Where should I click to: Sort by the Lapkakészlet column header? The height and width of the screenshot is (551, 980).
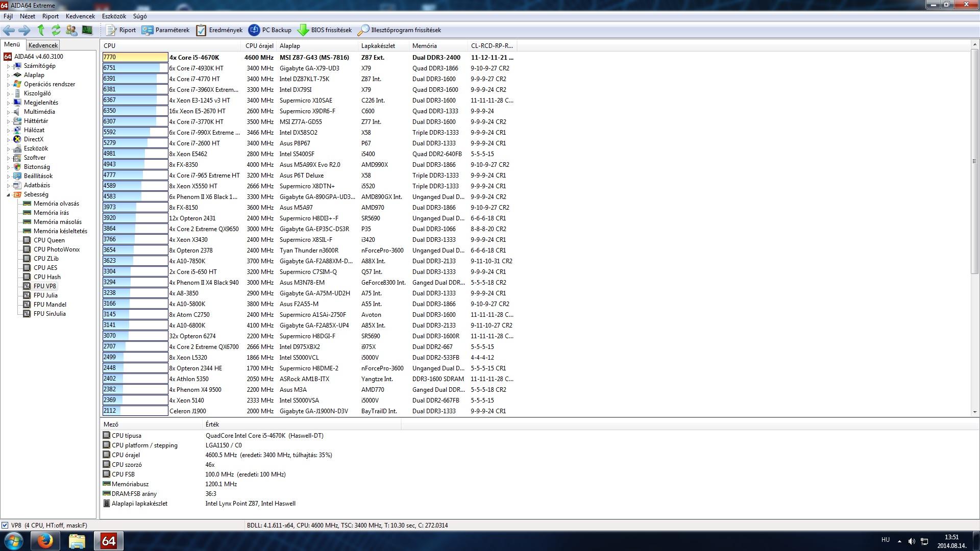pos(383,46)
